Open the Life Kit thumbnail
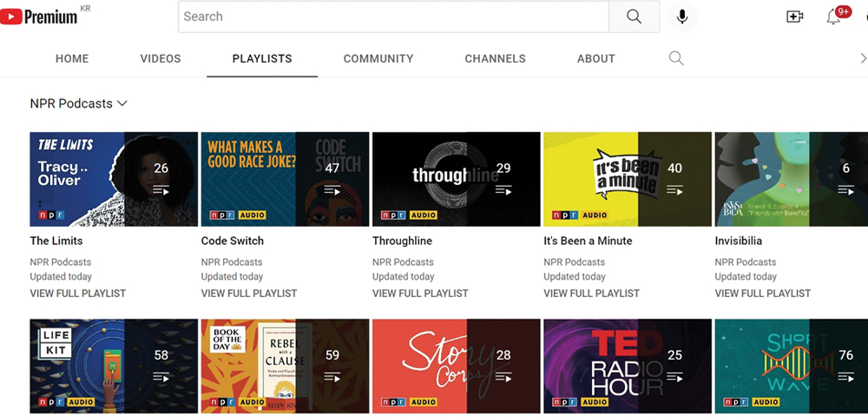The width and height of the screenshot is (868, 417). coord(114,366)
